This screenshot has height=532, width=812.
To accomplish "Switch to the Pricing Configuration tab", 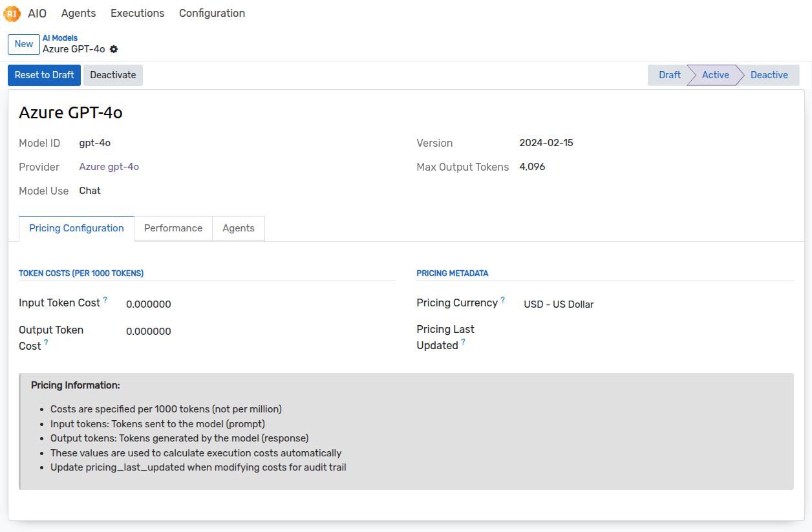I will [x=76, y=228].
